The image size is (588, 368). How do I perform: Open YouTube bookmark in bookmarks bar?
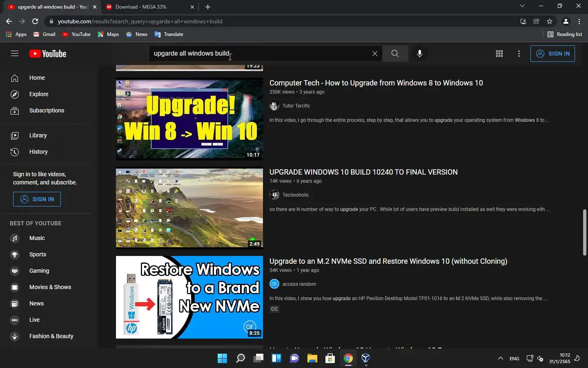76,34
